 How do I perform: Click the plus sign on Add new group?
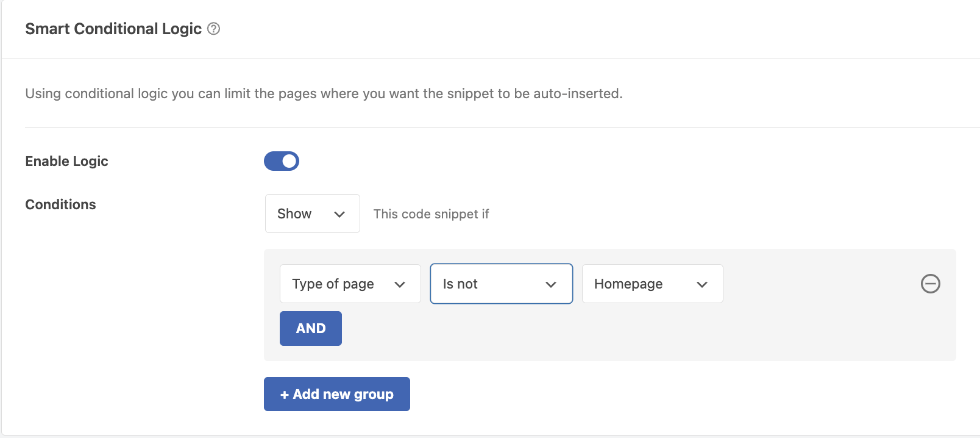click(284, 395)
